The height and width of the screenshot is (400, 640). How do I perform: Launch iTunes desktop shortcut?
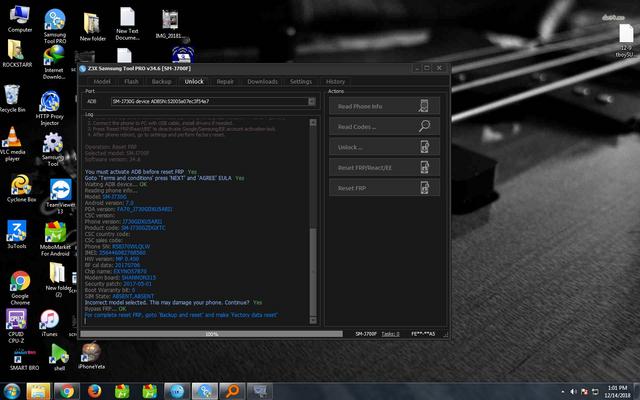click(49, 323)
